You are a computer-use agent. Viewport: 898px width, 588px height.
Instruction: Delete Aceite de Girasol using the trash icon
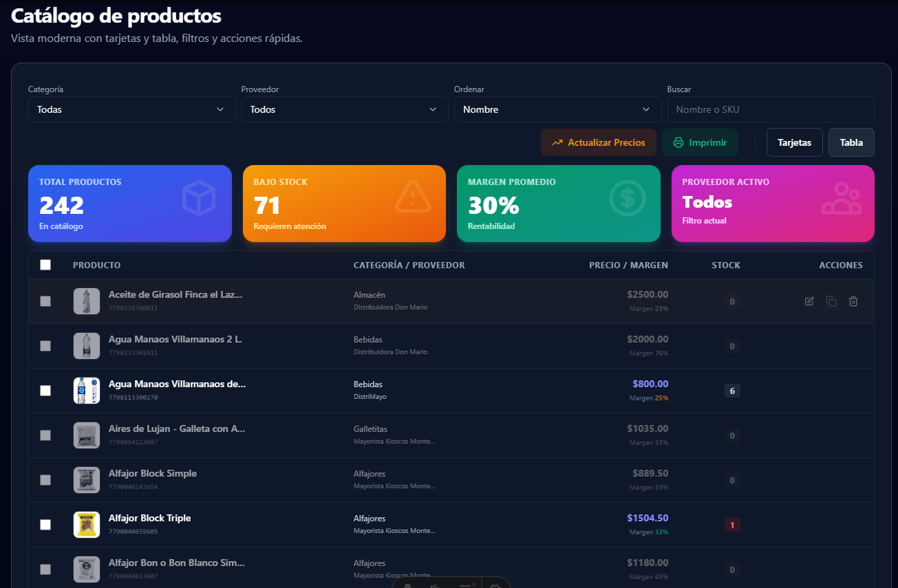click(x=853, y=301)
